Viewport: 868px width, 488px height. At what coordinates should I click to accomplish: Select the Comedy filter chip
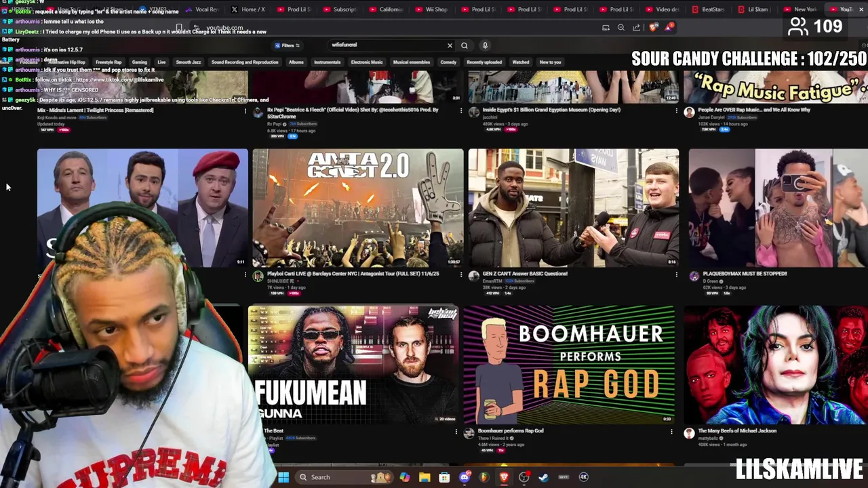(x=448, y=62)
